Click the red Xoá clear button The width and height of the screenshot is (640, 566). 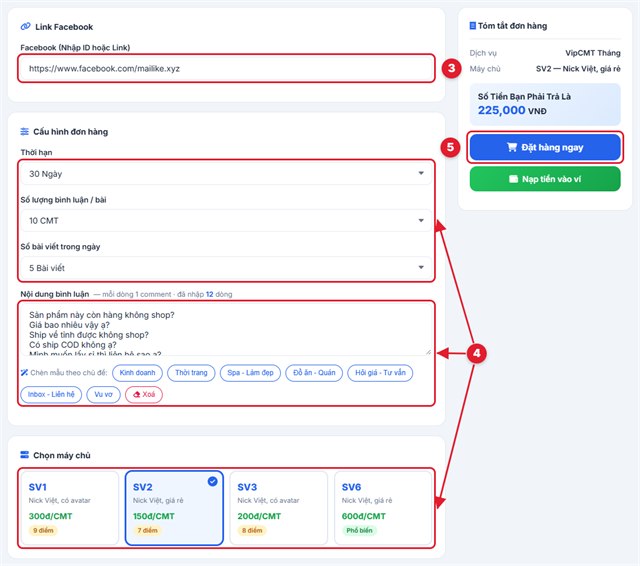[144, 394]
